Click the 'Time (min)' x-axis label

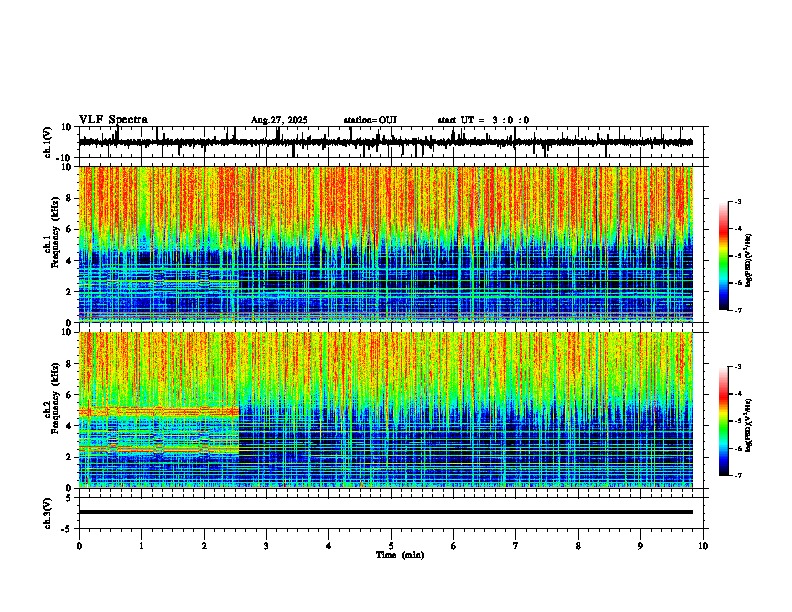pos(400,555)
